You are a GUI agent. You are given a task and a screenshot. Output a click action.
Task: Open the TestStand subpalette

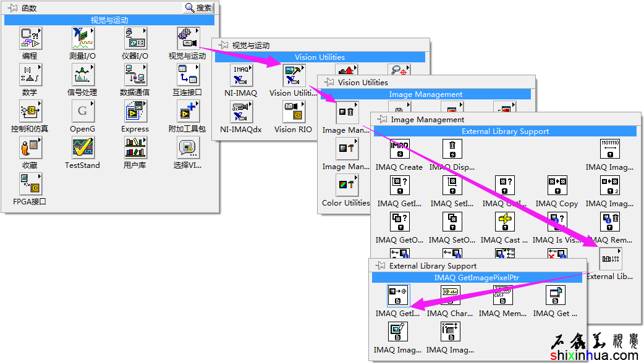pyautogui.click(x=83, y=148)
